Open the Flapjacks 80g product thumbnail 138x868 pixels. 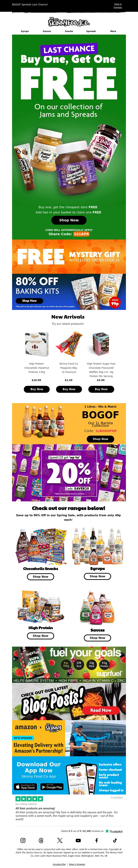pos(69,344)
